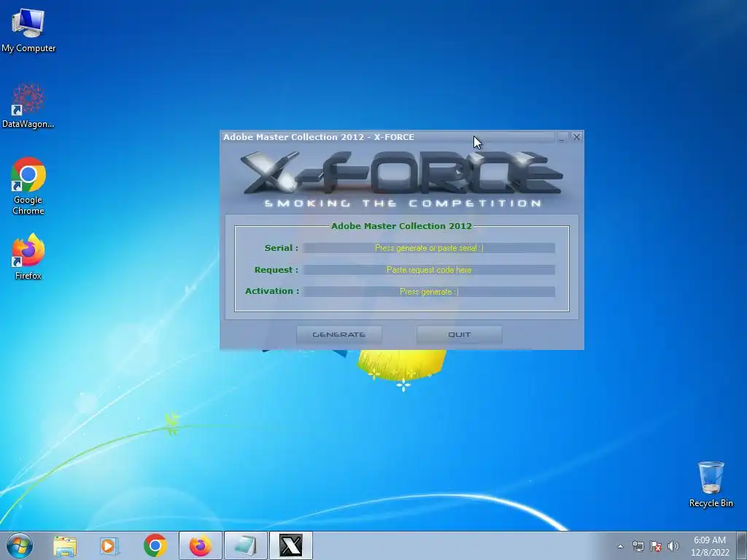
Task: Click the 'Adobe Master Collection 2012' group label
Action: click(402, 226)
